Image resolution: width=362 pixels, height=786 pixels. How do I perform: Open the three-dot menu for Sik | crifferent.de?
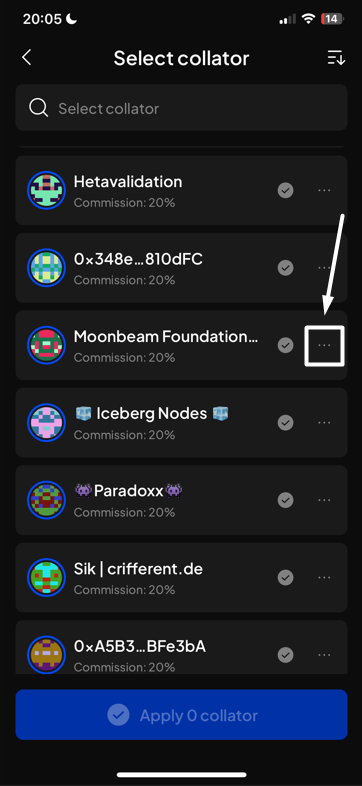click(x=324, y=577)
